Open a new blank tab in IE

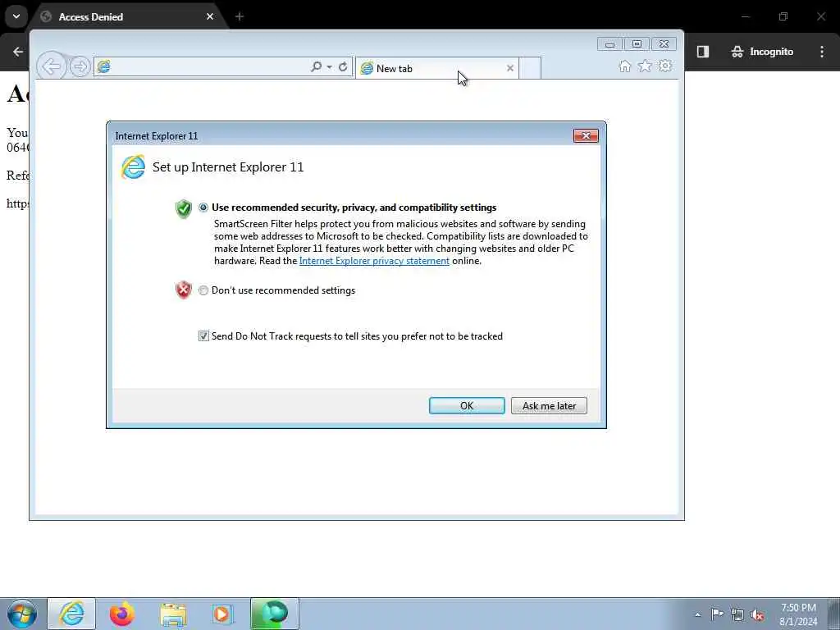[530, 68]
